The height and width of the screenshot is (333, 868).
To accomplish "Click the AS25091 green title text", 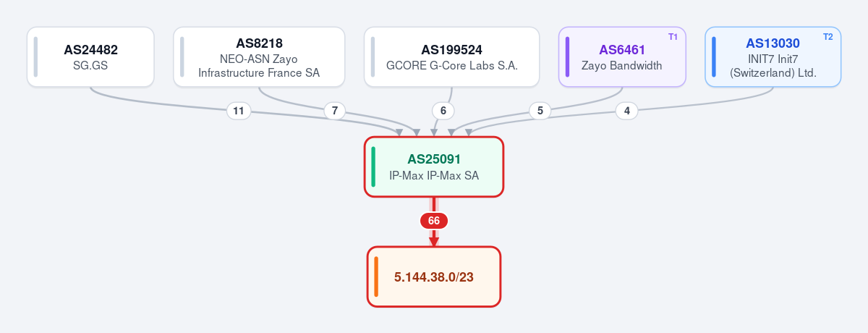I will (x=434, y=159).
